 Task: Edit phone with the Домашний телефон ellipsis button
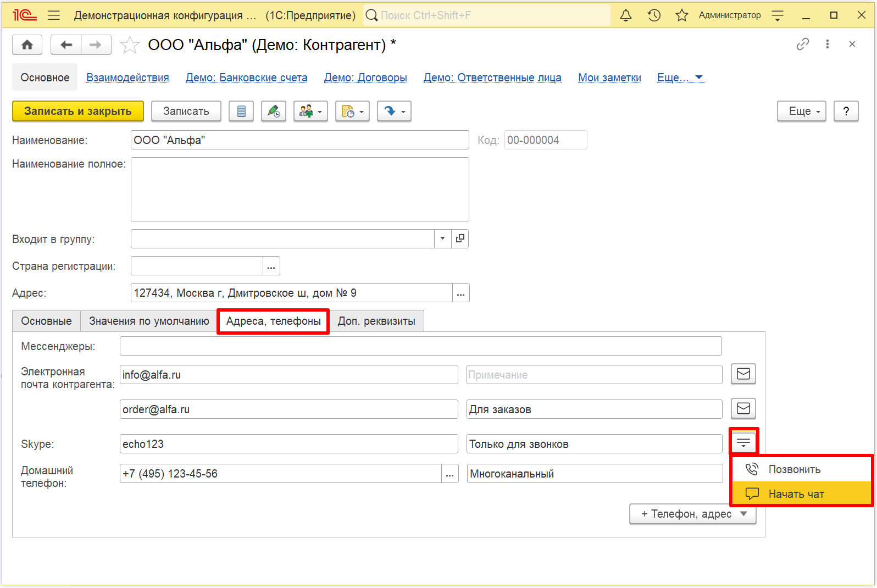pos(450,473)
